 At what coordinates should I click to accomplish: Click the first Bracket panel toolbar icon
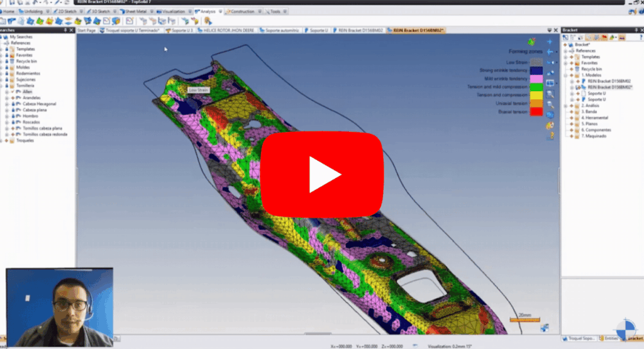[565, 37]
